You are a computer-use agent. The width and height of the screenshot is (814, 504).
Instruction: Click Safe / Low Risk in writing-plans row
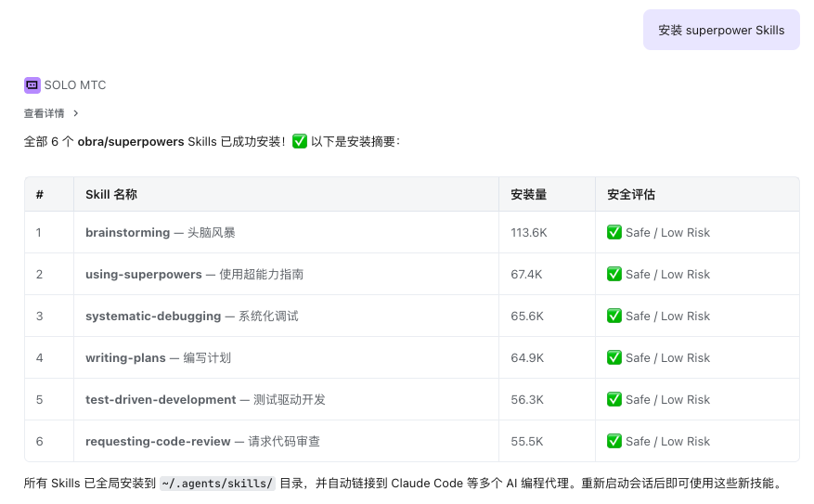pos(667,357)
